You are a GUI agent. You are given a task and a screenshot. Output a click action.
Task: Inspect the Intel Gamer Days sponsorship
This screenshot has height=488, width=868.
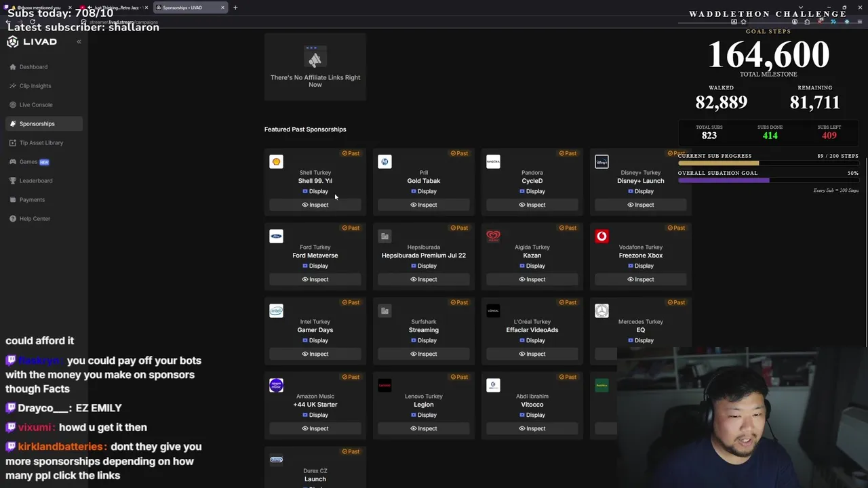click(315, 354)
